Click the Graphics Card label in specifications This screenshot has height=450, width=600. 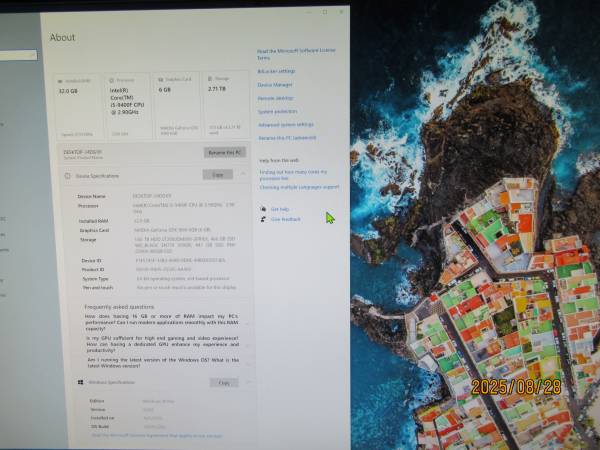point(94,230)
